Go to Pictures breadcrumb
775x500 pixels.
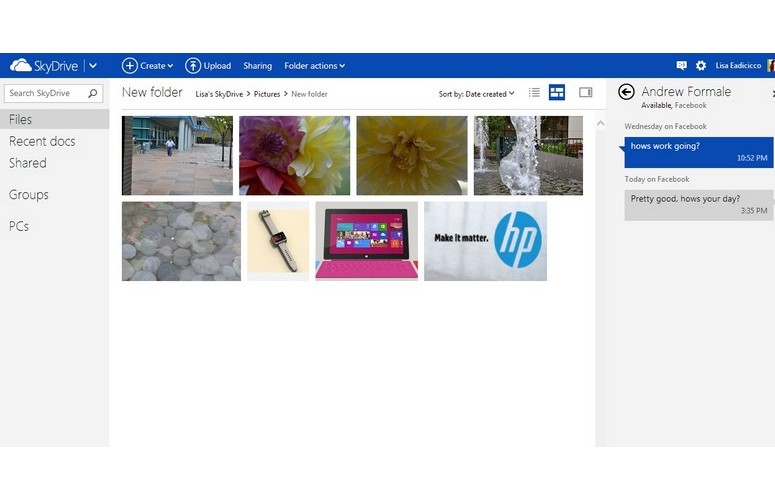click(267, 94)
